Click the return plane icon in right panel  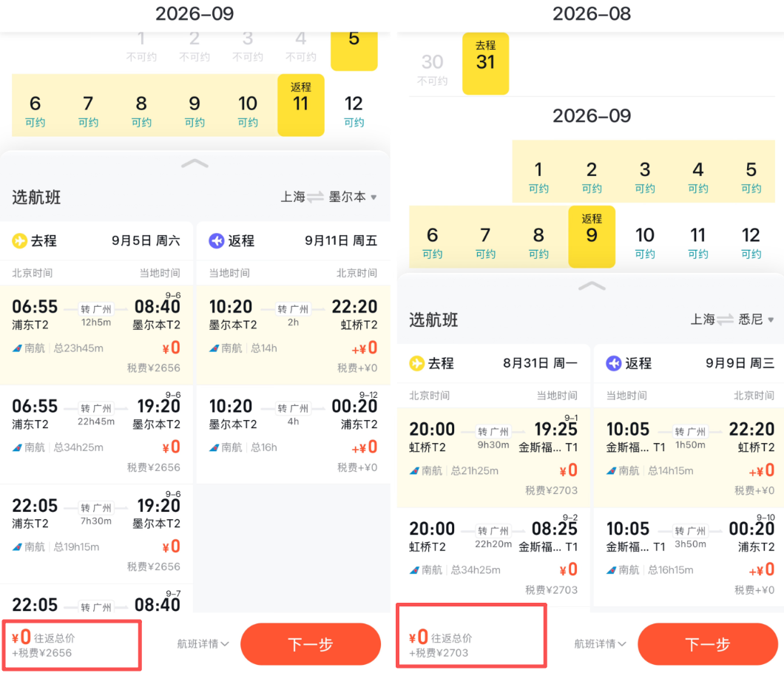613,364
